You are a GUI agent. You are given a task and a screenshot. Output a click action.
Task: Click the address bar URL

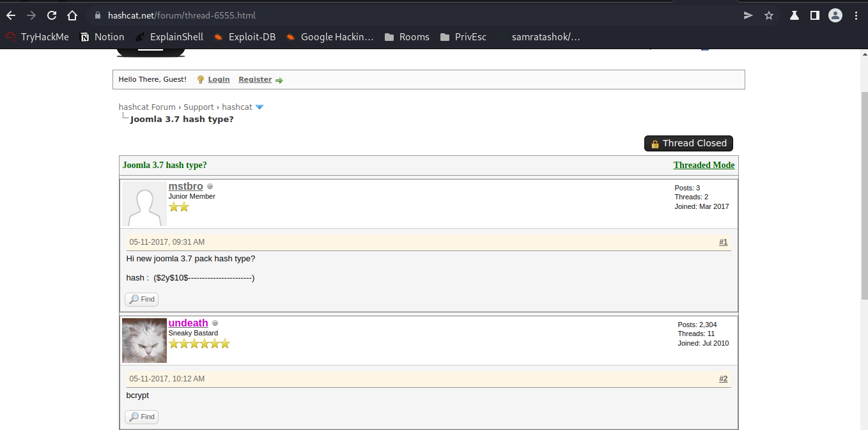click(182, 15)
